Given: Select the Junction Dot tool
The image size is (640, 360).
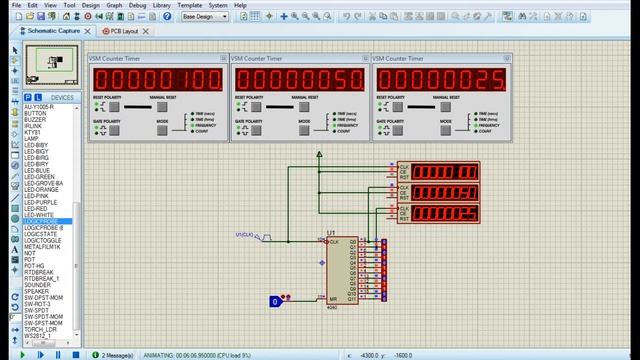Looking at the screenshot, I should [15, 71].
